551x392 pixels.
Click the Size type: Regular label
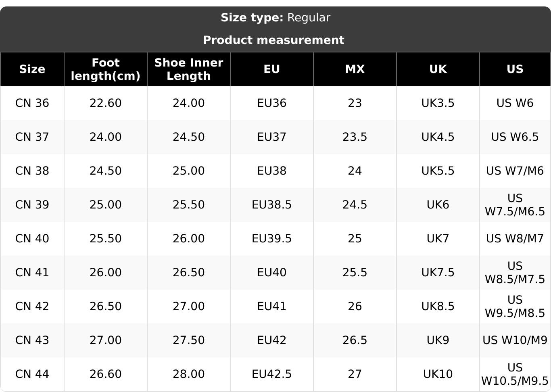(x=275, y=18)
